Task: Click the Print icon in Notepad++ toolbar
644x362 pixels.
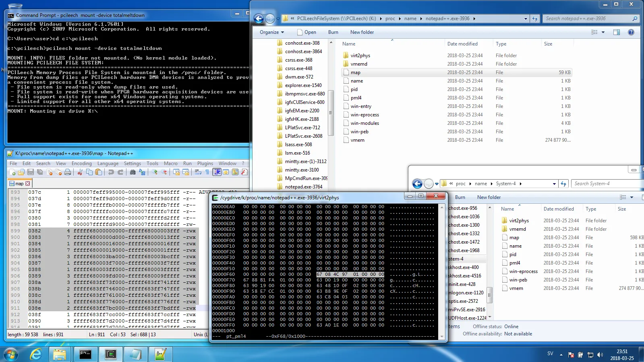Action: pos(68,172)
